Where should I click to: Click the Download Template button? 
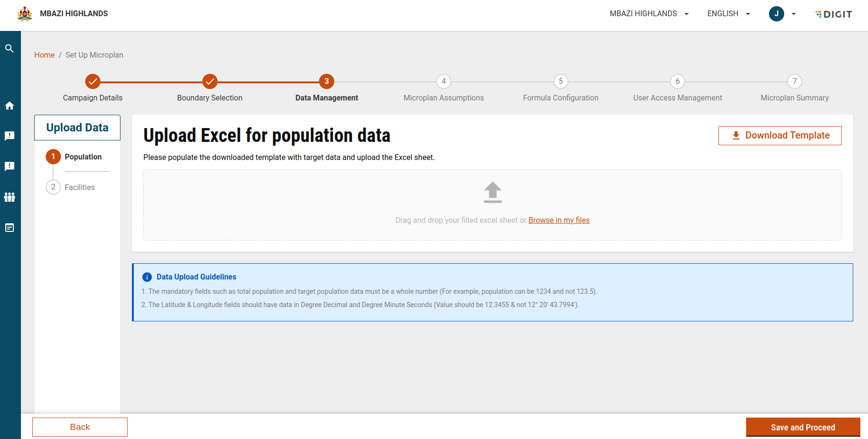pyautogui.click(x=779, y=136)
